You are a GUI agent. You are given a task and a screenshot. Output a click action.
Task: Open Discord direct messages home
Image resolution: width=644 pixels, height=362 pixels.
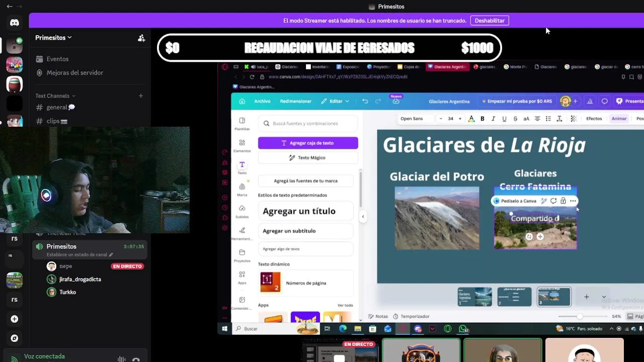14,23
